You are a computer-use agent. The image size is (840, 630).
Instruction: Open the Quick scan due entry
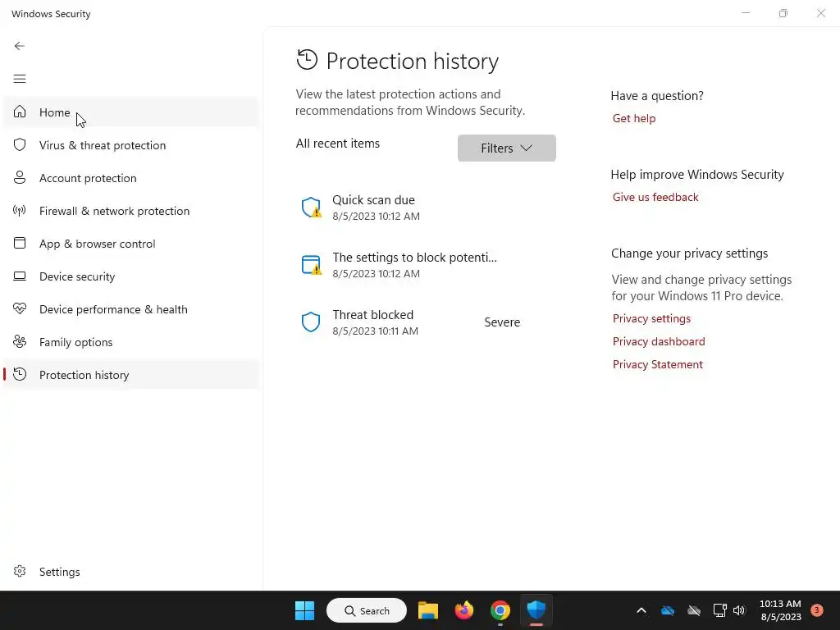pyautogui.click(x=373, y=207)
